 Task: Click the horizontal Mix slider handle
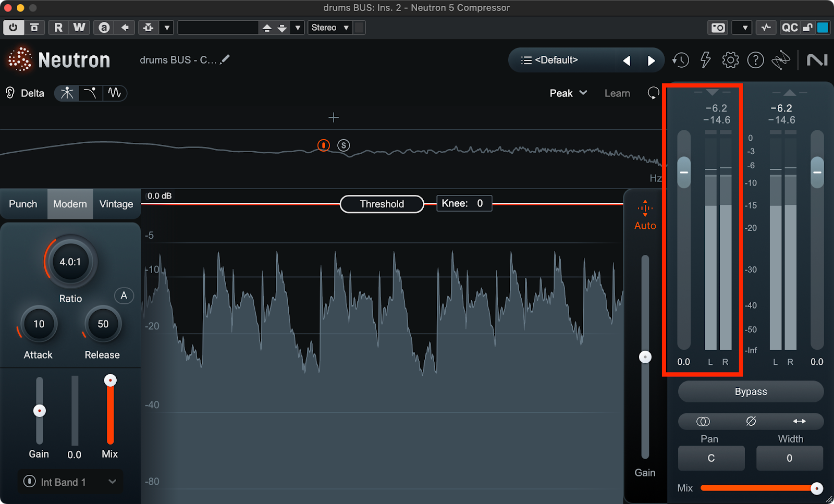click(816, 488)
